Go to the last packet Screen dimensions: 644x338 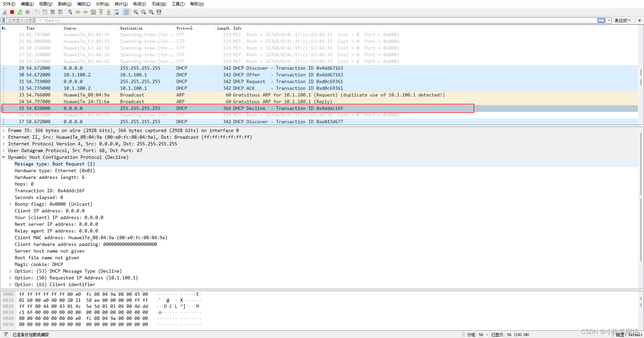[109, 12]
